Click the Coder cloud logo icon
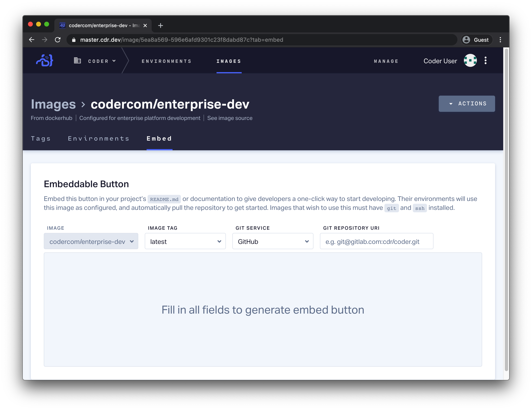This screenshot has height=410, width=532. coord(45,61)
